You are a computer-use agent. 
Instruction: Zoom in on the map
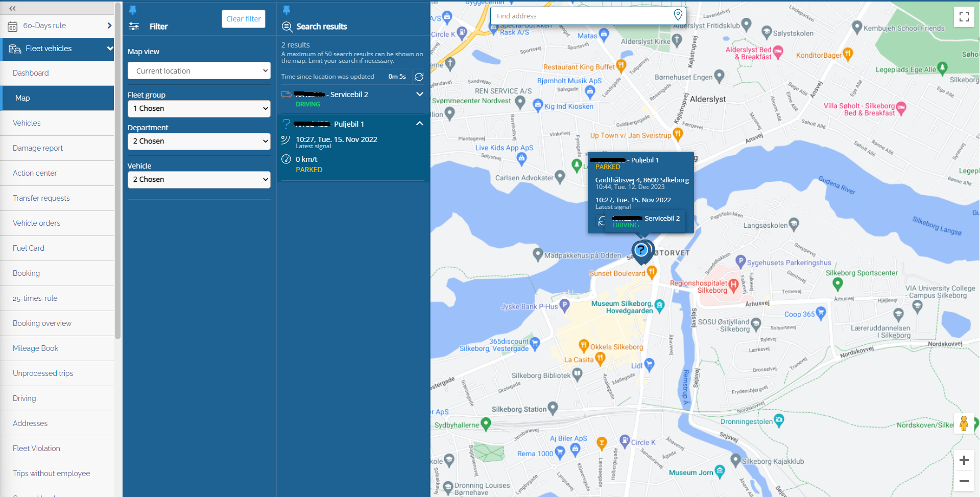click(964, 460)
